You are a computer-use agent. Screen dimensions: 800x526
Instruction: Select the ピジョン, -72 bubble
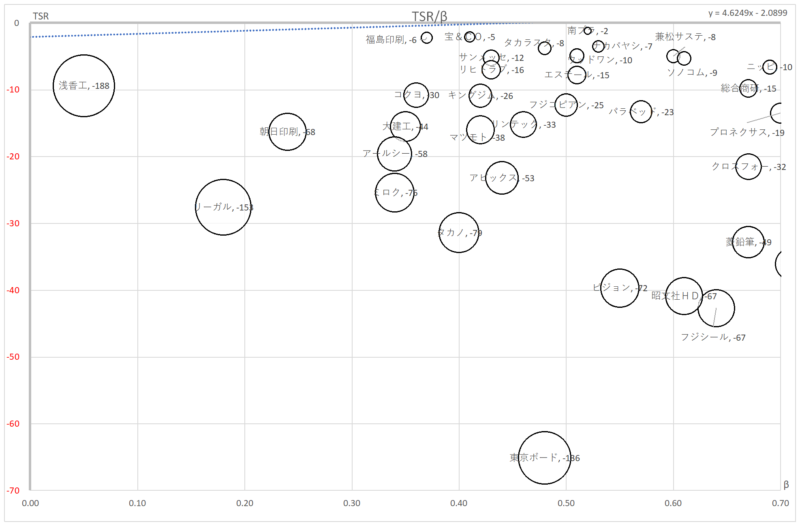619,288
